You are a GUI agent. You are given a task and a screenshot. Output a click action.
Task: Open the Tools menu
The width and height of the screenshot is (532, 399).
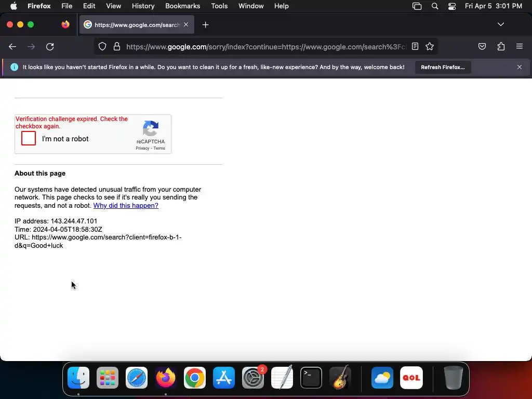click(x=219, y=6)
